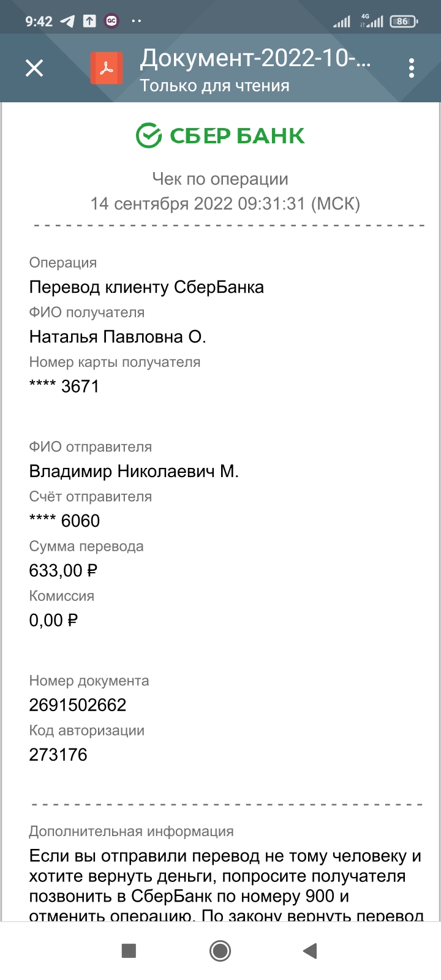Tap the recent apps square button

129,951
